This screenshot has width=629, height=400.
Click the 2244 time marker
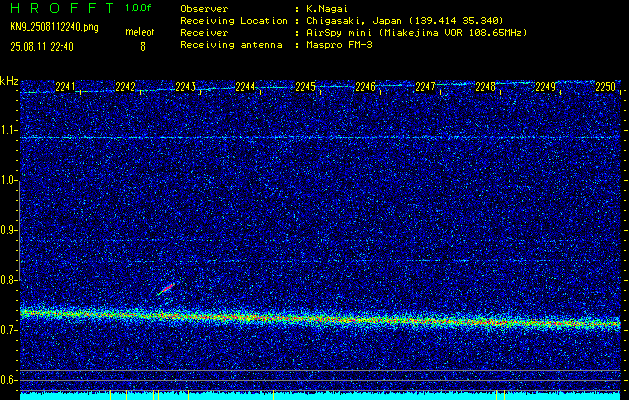[x=245, y=87]
